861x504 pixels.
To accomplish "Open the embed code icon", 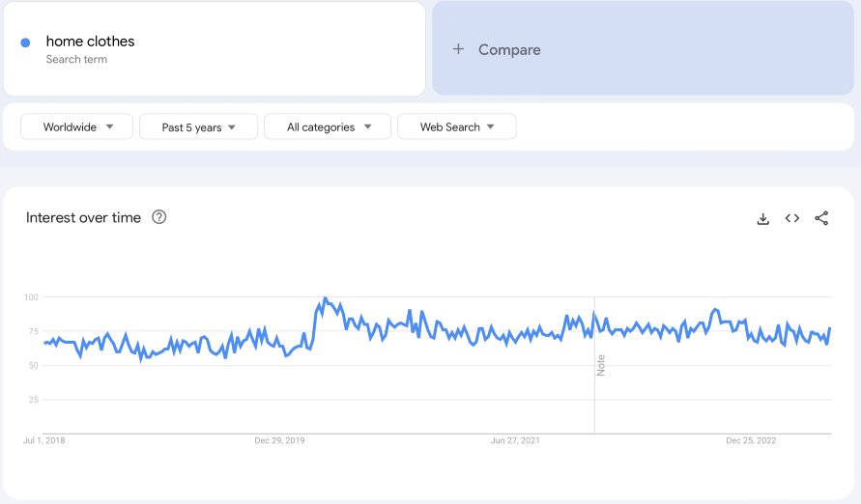I will [791, 218].
